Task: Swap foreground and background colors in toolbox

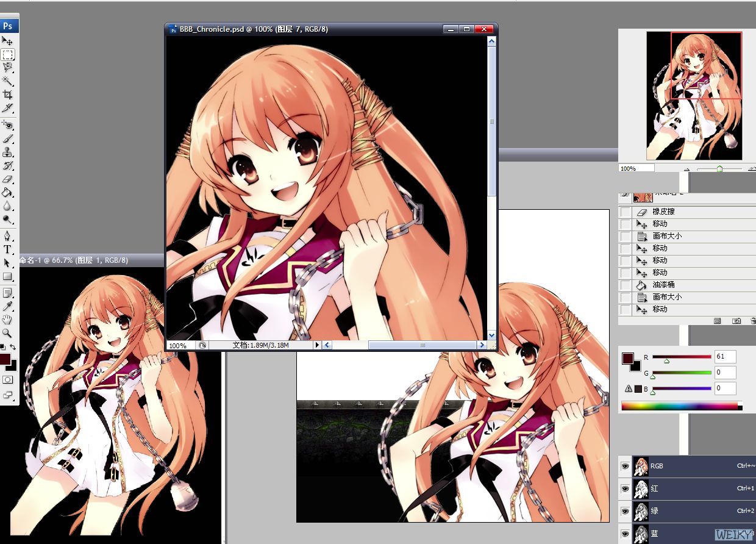Action: 13,347
